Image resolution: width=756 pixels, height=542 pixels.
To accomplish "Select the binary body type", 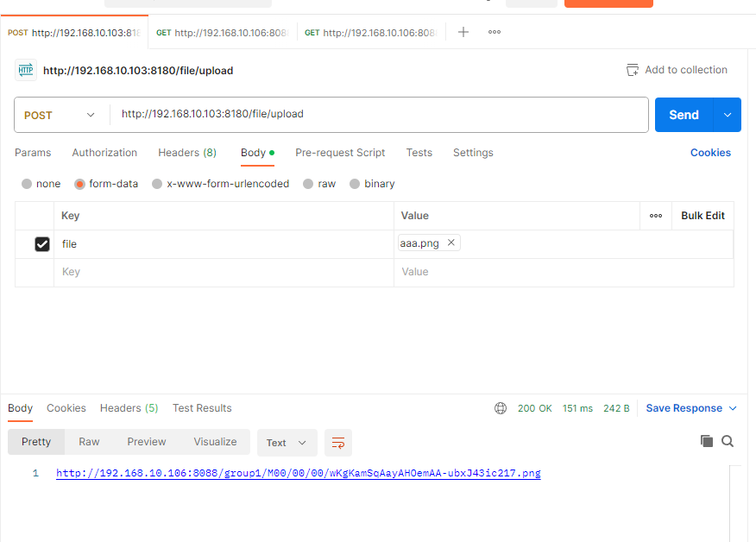I will point(355,184).
